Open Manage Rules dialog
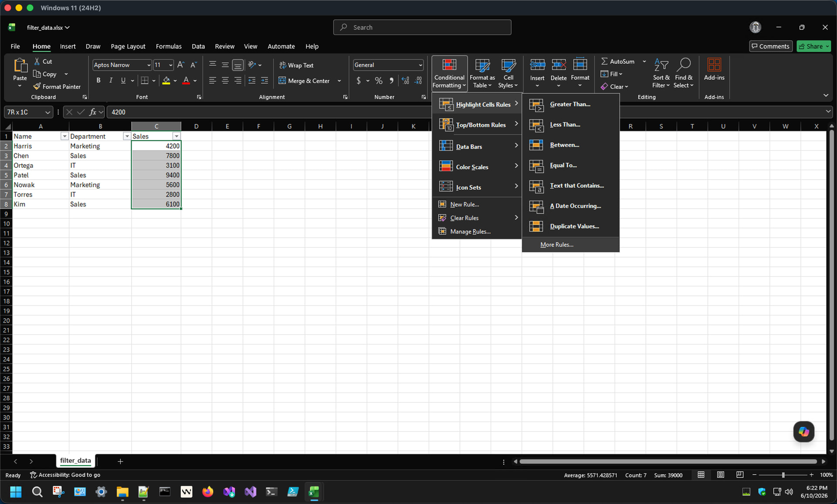The image size is (837, 504). 477,232
